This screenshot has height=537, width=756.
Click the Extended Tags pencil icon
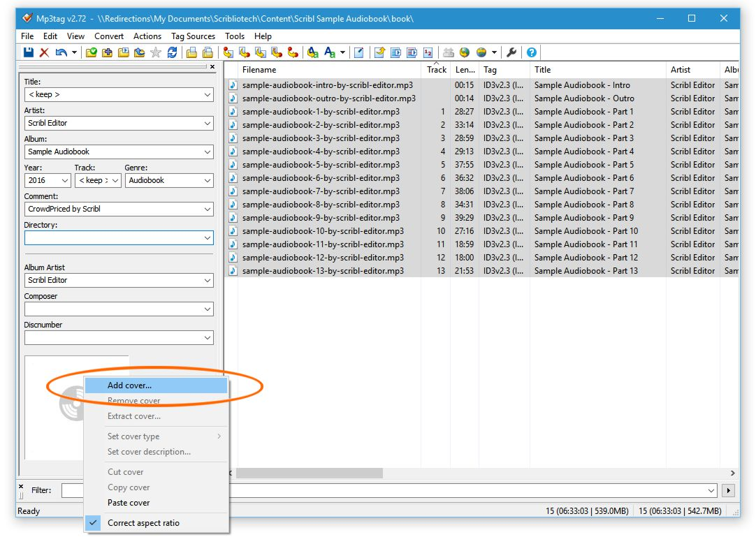(358, 52)
